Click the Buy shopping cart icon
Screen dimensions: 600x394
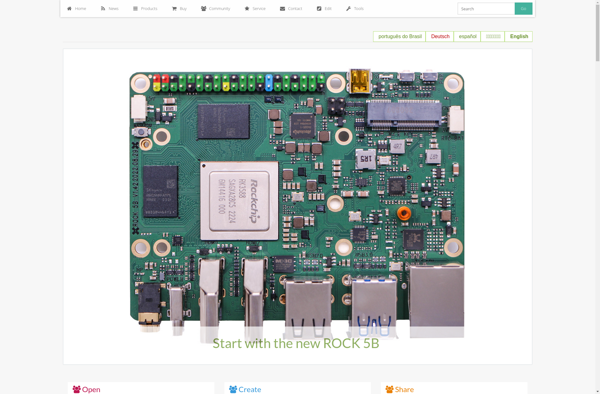(174, 8)
